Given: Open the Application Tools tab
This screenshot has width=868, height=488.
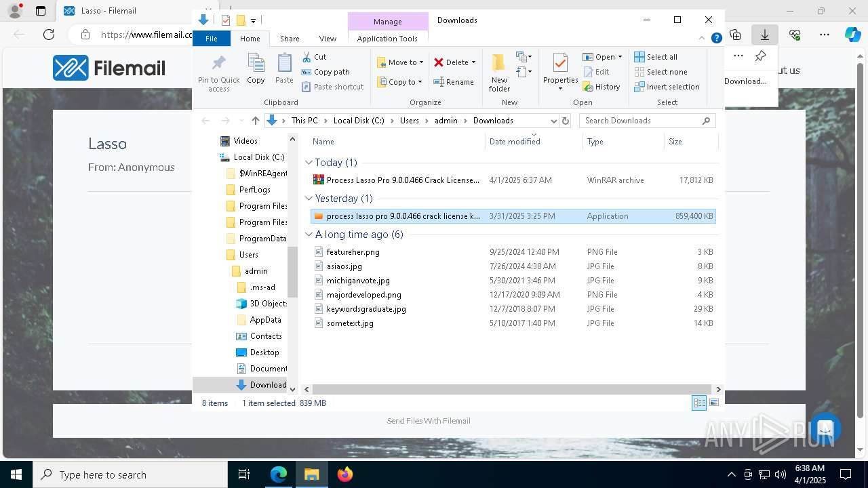Looking at the screenshot, I should [387, 39].
